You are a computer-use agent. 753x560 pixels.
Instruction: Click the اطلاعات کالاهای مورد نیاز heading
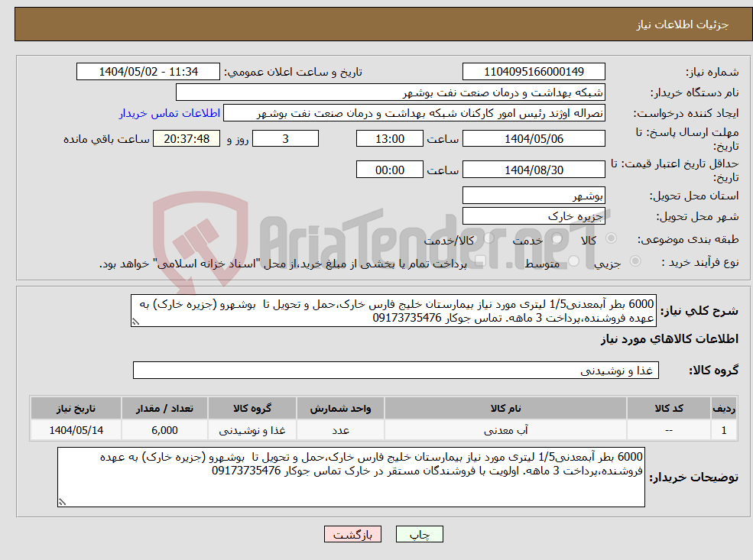click(x=670, y=339)
